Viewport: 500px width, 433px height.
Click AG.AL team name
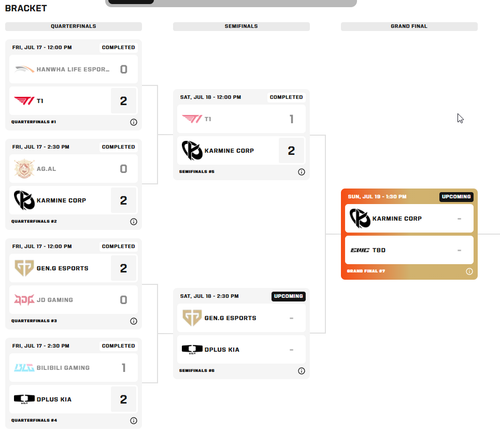(x=46, y=169)
